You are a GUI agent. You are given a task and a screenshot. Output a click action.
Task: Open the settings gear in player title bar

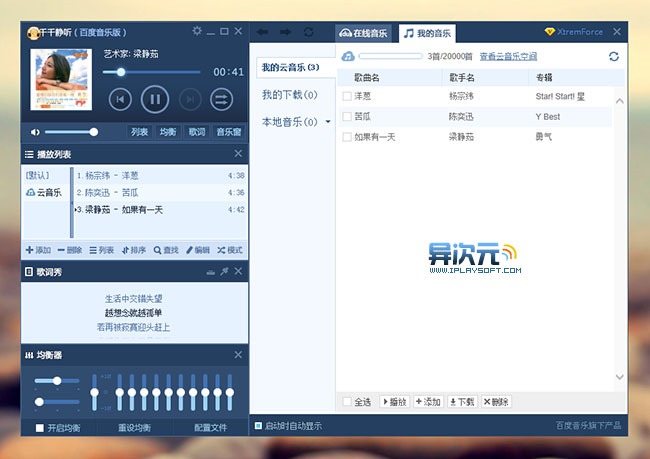tap(196, 31)
